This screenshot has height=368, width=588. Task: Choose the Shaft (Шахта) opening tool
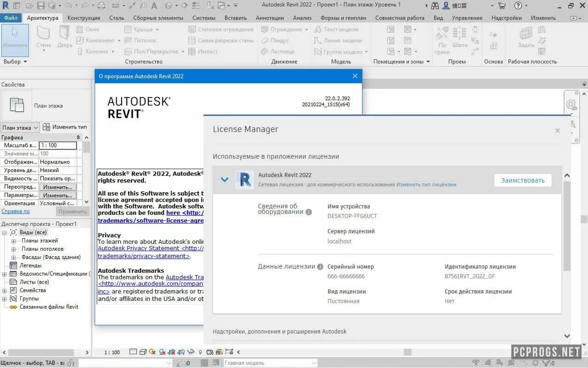[x=459, y=38]
